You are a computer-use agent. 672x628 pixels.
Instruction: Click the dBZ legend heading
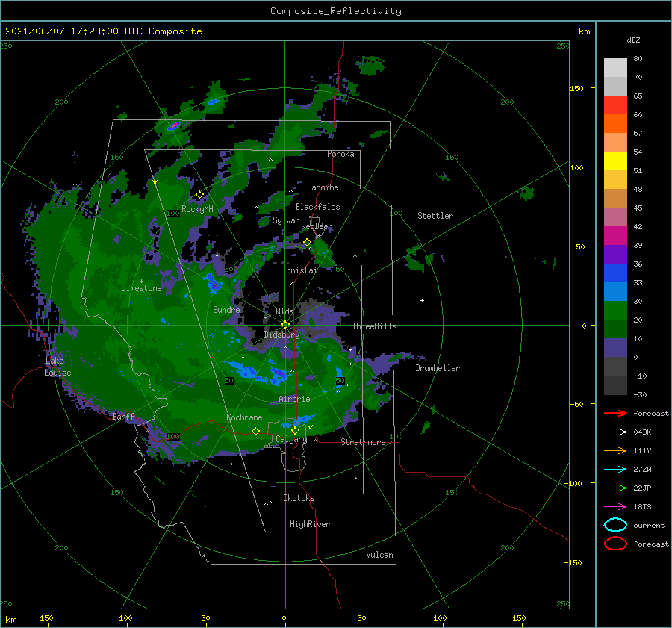633,40
